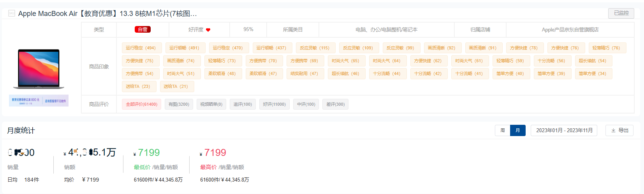This screenshot has width=644, height=194.
Task: Filter reviews by 有图(3200)
Action: (x=179, y=104)
